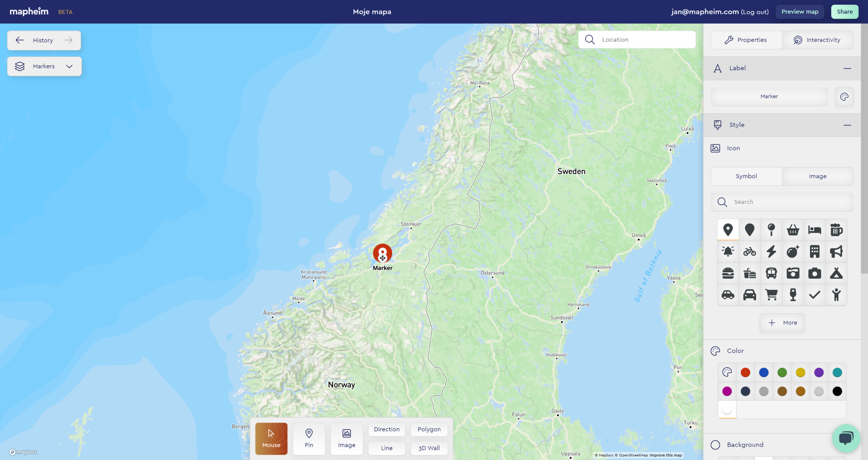Click the Preview map button

800,12
